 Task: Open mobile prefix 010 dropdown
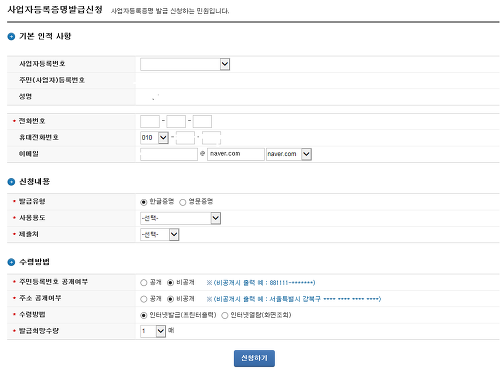coord(154,138)
